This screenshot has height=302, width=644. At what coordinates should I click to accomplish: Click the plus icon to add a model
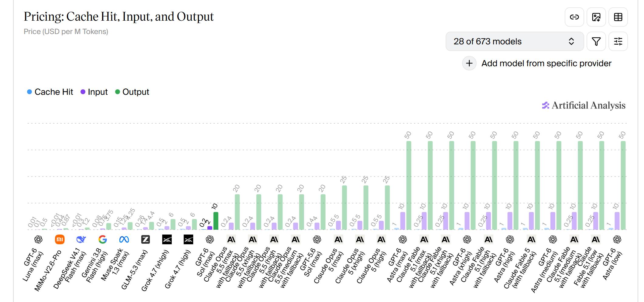point(469,63)
